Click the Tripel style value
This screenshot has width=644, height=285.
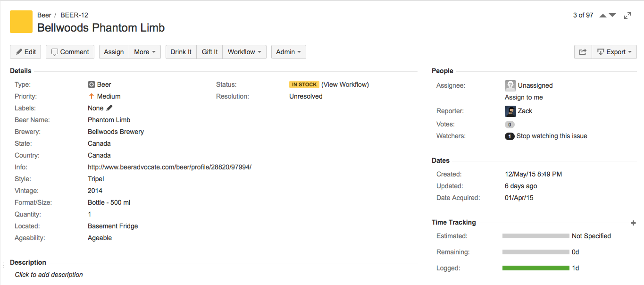pyautogui.click(x=96, y=179)
